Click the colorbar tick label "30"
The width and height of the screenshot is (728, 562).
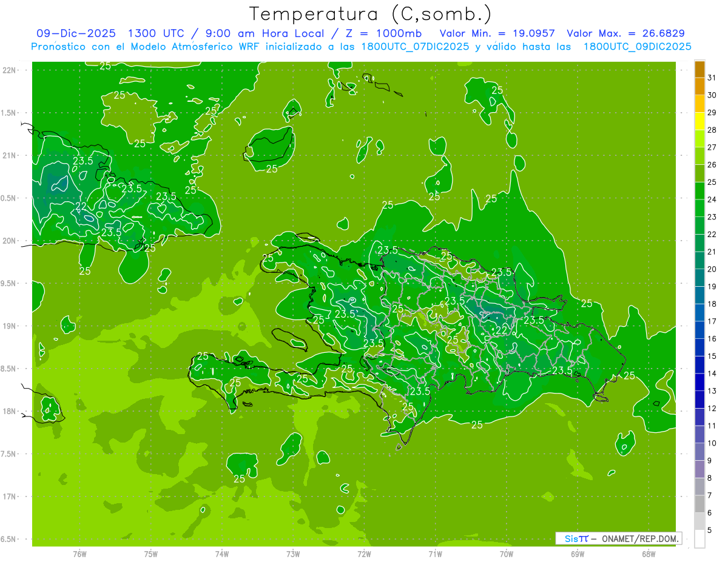[x=712, y=95]
